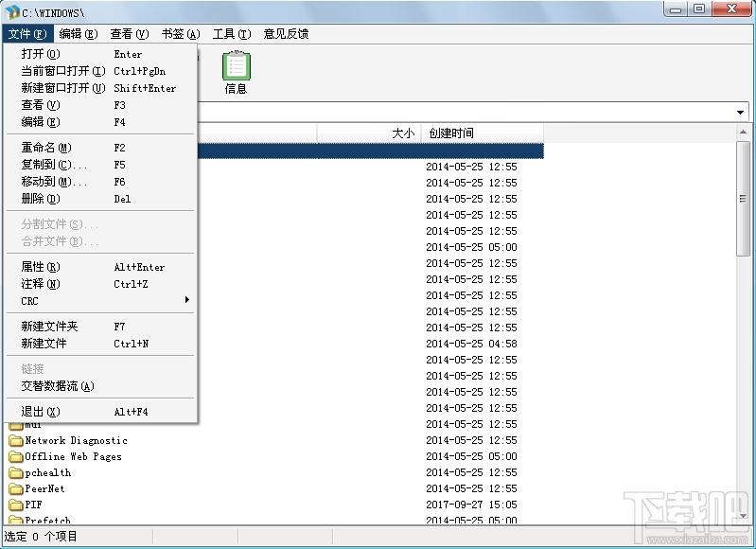Choose 退出(X) to exit the app

pyautogui.click(x=100, y=412)
